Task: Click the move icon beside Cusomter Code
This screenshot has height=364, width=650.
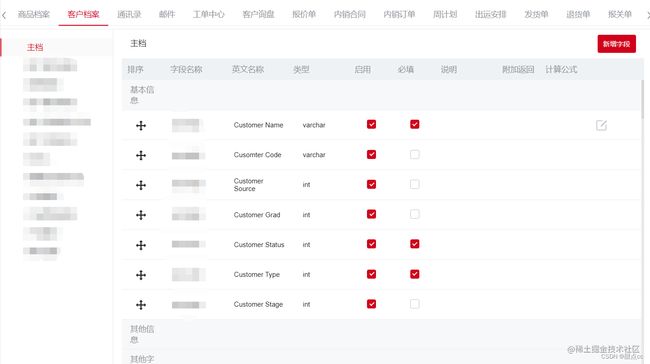Action: pyautogui.click(x=141, y=155)
